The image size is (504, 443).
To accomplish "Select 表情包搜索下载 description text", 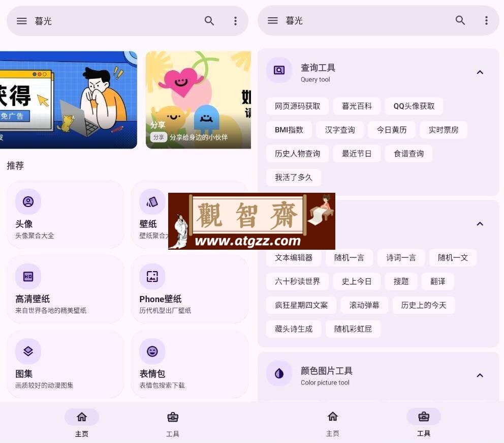I will click(162, 386).
